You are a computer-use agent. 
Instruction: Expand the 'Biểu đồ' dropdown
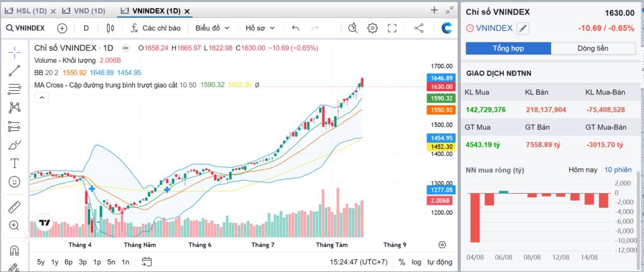213,28
